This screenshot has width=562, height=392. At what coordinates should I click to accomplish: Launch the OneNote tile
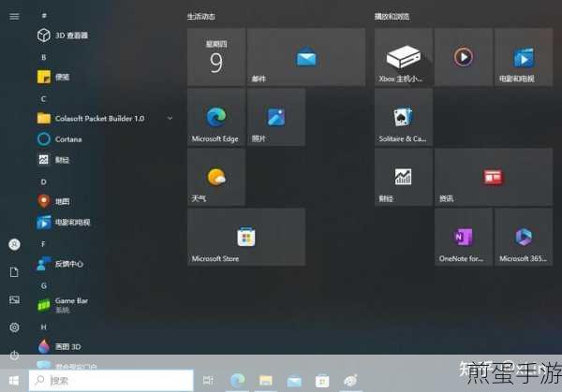(464, 237)
